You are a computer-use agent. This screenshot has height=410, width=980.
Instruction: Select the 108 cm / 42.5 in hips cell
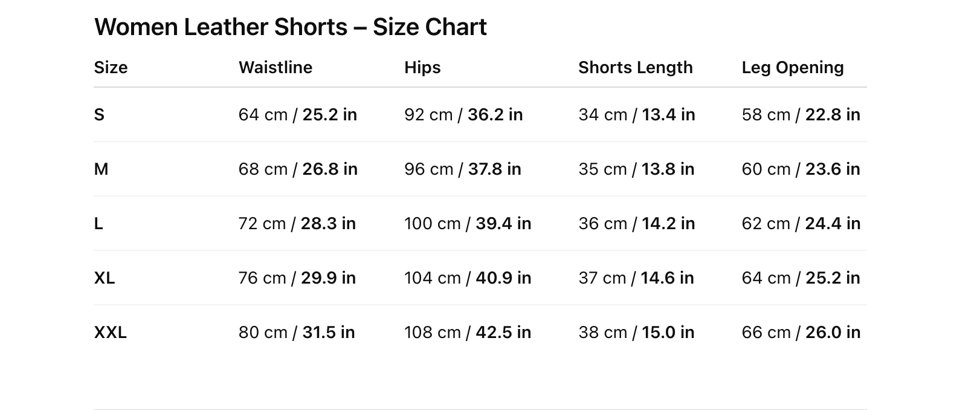pyautogui.click(x=467, y=333)
